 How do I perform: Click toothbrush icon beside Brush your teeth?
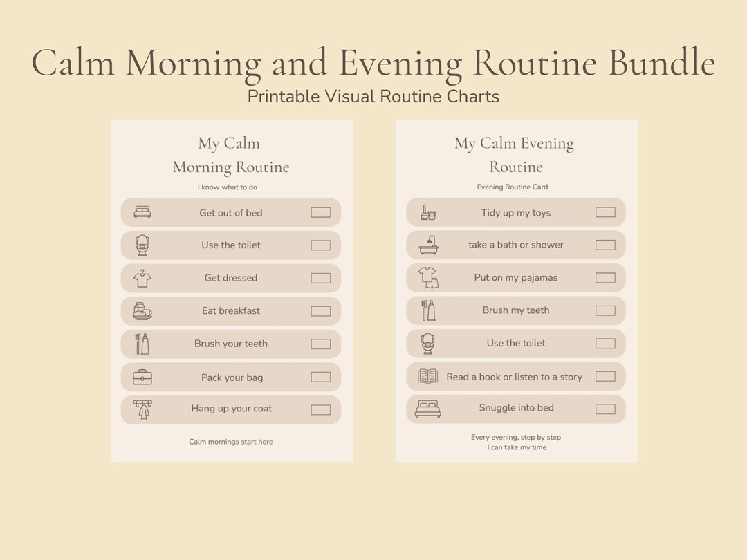pyautogui.click(x=142, y=344)
